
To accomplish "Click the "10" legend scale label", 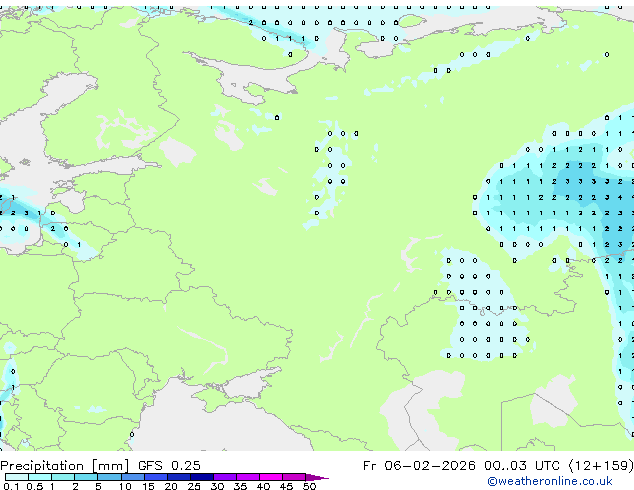I will (x=125, y=486).
